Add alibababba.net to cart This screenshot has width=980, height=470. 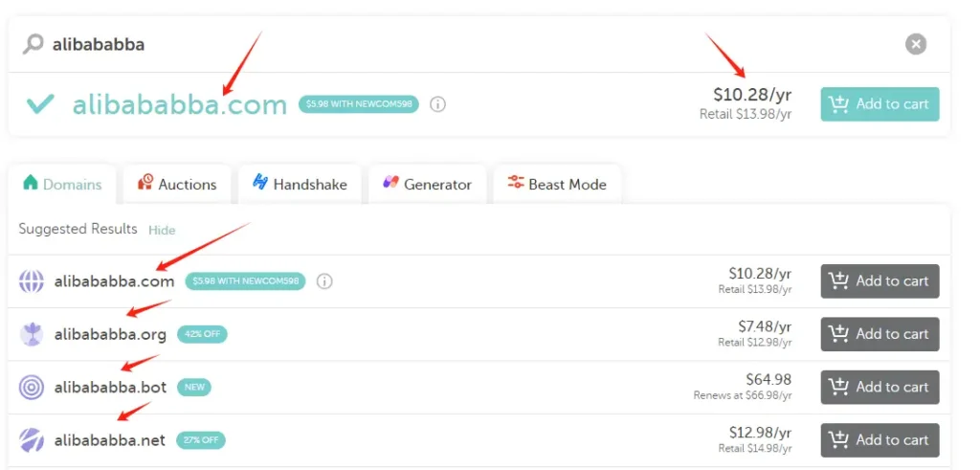click(880, 440)
